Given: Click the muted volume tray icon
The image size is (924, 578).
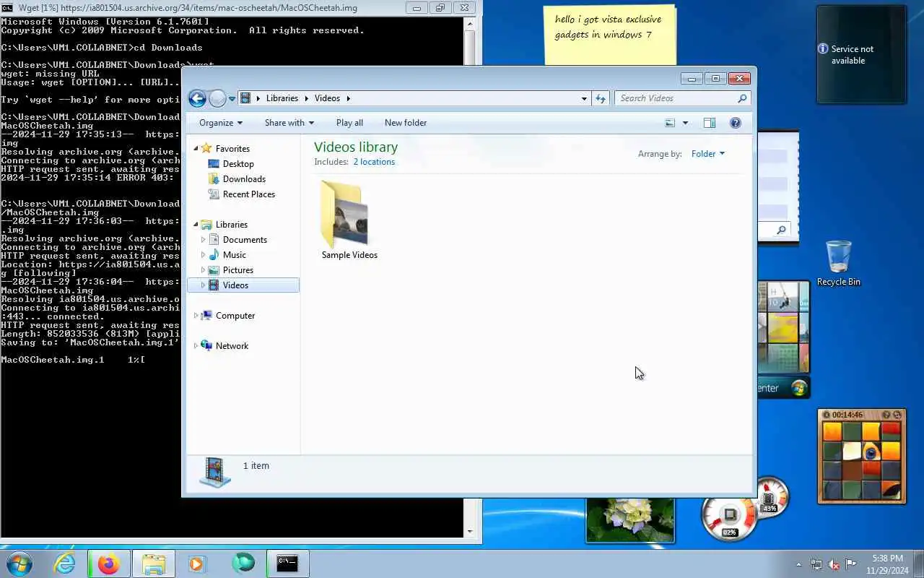Looking at the screenshot, I should tap(834, 564).
